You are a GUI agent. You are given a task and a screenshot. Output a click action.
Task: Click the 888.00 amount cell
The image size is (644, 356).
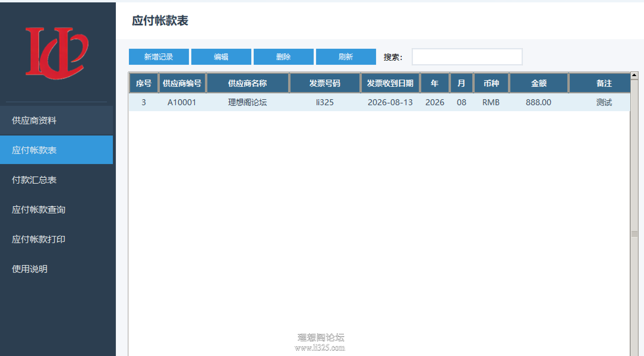coord(539,102)
